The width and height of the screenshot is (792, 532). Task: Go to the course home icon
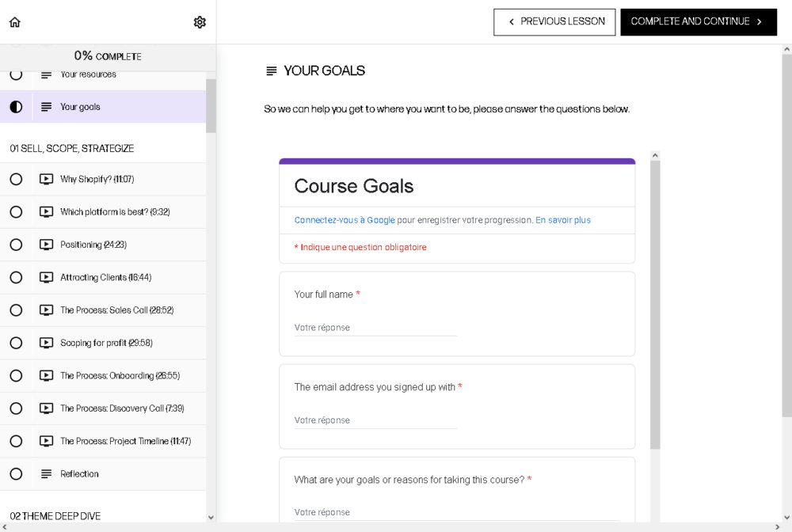pyautogui.click(x=14, y=21)
